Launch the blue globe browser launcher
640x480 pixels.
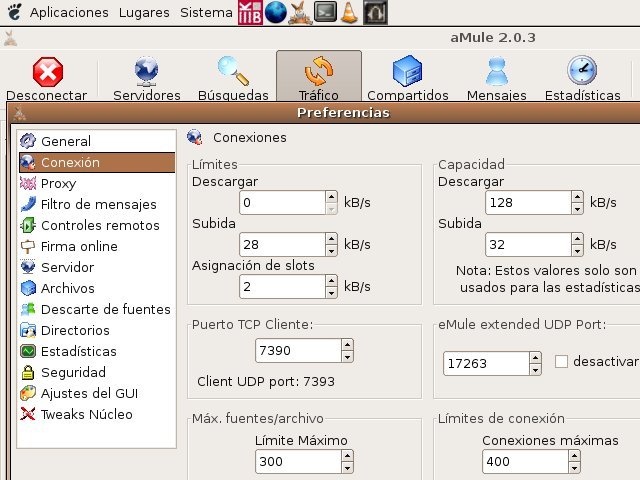click(276, 12)
